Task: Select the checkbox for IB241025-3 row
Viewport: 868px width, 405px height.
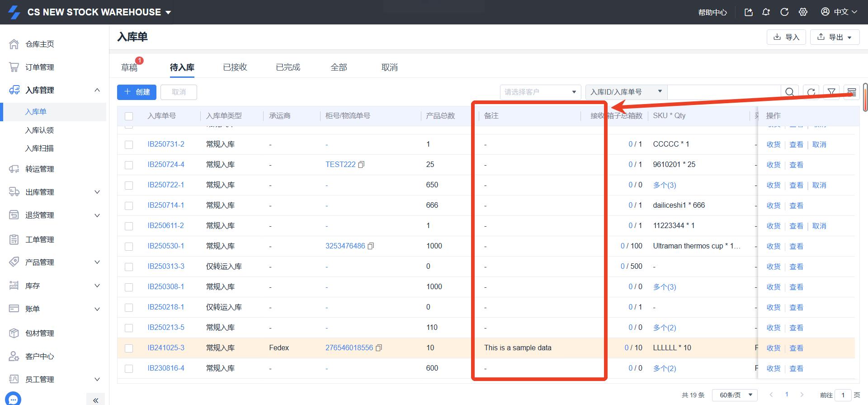Action: [x=129, y=348]
